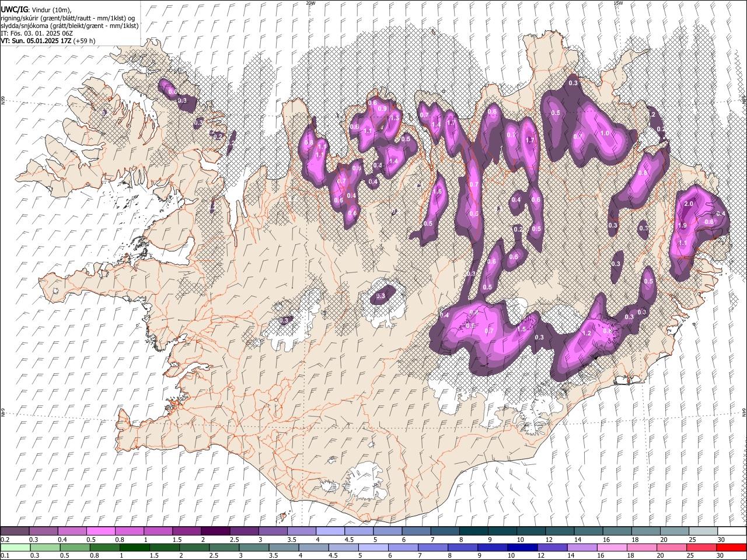Click the snow legend swatch between 16 and 18

(617, 531)
